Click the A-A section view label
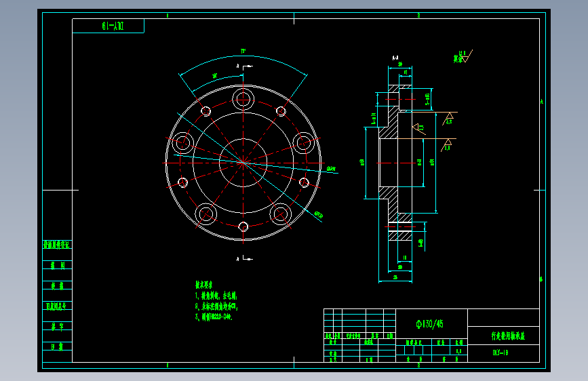 pos(395,58)
